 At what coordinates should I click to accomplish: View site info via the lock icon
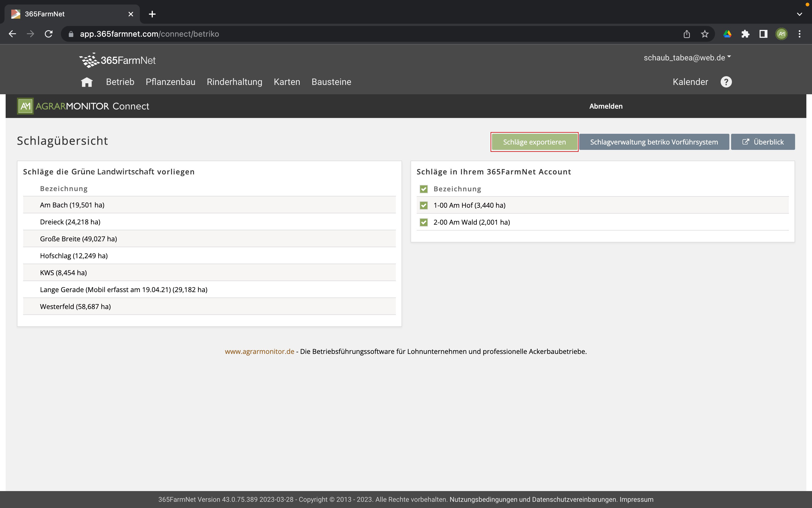(x=71, y=34)
